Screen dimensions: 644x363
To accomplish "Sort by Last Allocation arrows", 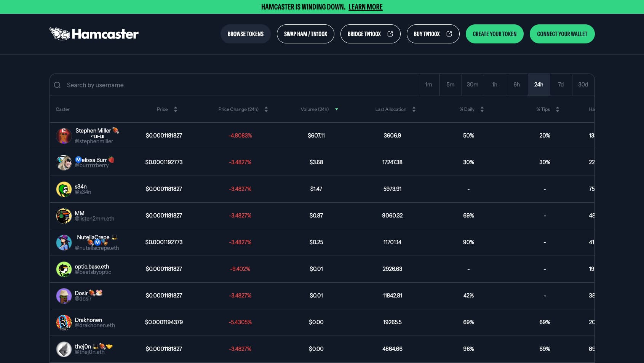I will (x=414, y=109).
